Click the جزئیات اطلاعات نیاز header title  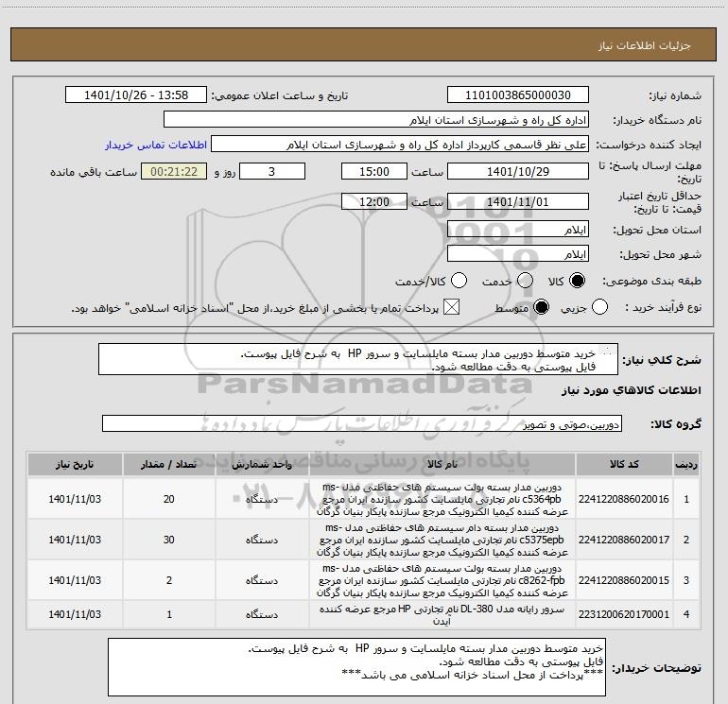pyautogui.click(x=645, y=45)
